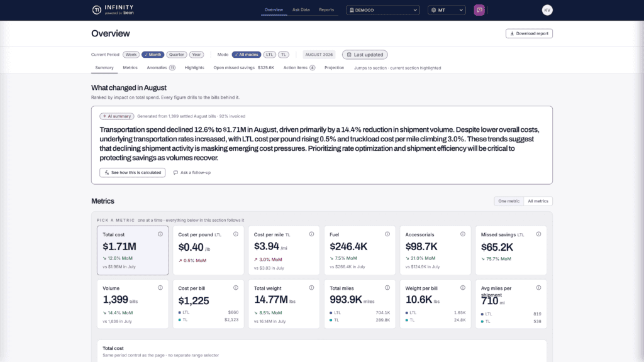644x362 pixels.
Task: Jump to Open missed savings section
Action: point(243,68)
